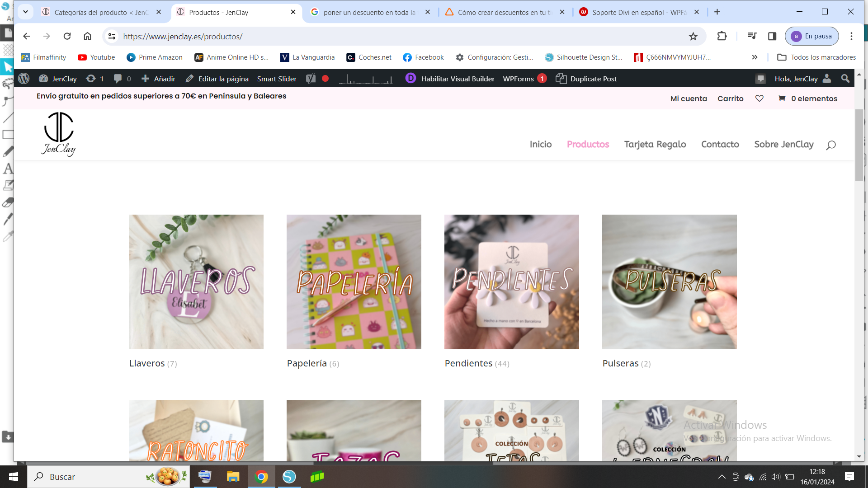Switch to Categorías del producto tab

(x=101, y=12)
